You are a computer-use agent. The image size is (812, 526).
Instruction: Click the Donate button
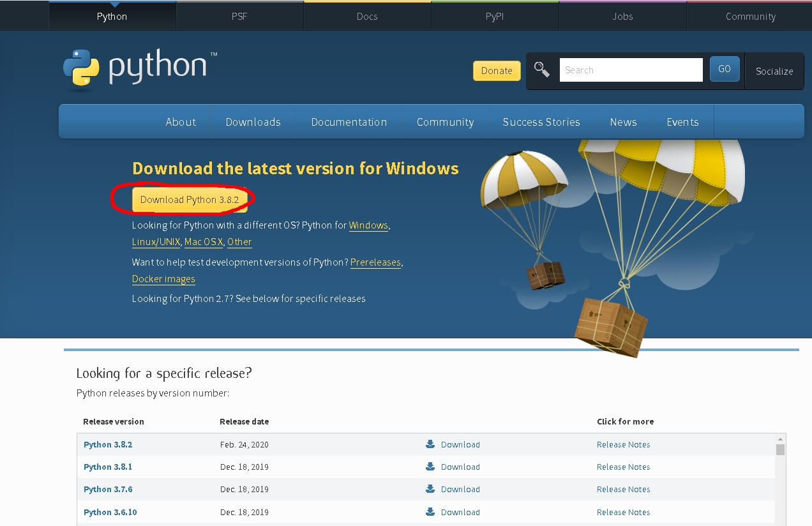(497, 70)
